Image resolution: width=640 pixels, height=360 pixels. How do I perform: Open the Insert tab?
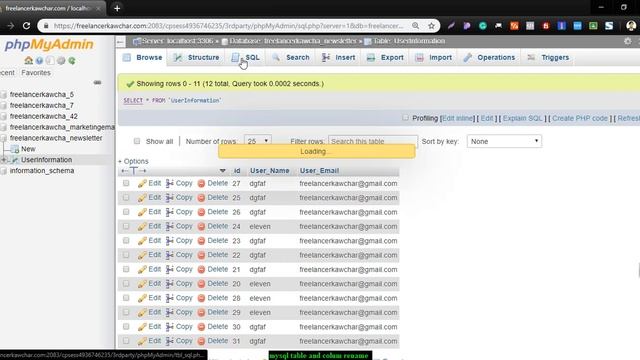[338, 58]
